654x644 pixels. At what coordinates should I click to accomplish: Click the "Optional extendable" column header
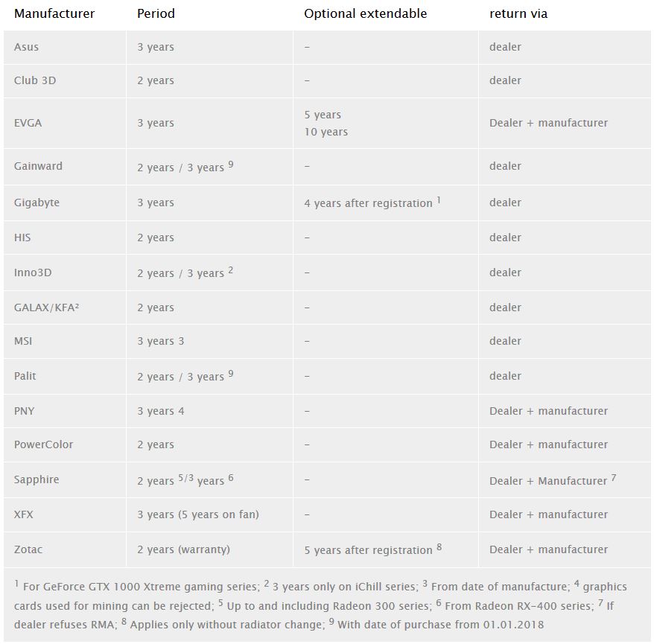point(365,13)
